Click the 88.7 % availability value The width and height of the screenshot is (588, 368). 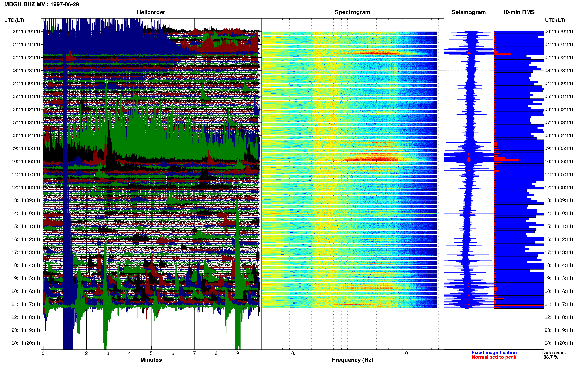click(x=551, y=357)
